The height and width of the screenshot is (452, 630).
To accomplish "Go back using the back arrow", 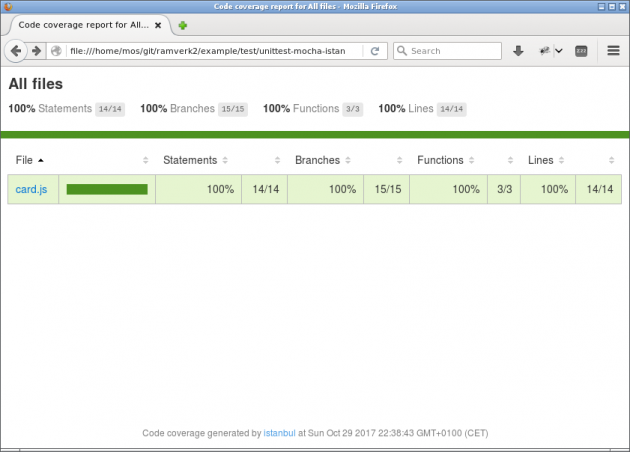I will click(x=16, y=51).
